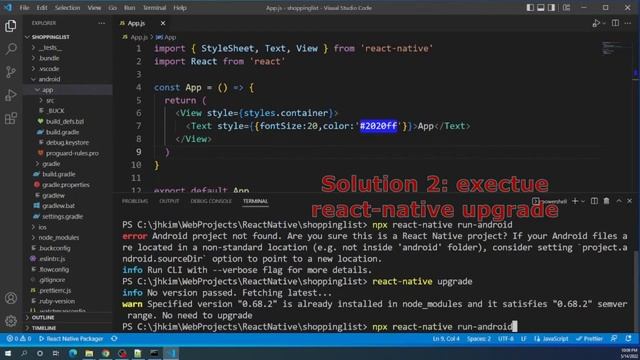
Task: Click the errors and warnings status indicator
Action: (18, 339)
